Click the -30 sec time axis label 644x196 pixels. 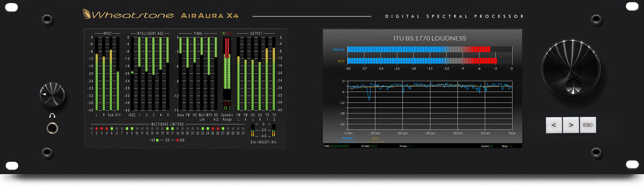[x=430, y=133]
